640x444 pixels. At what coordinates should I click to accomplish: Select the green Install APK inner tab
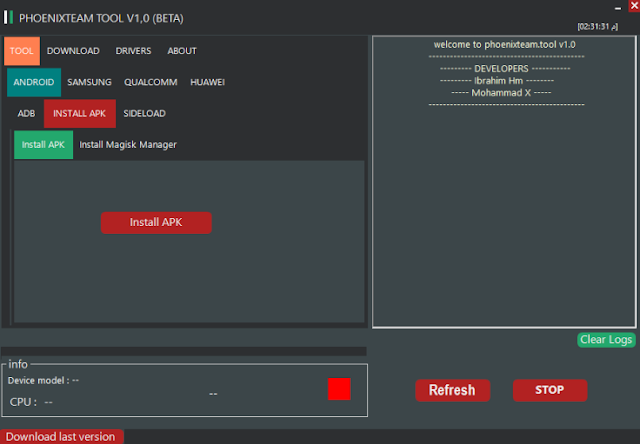(43, 145)
